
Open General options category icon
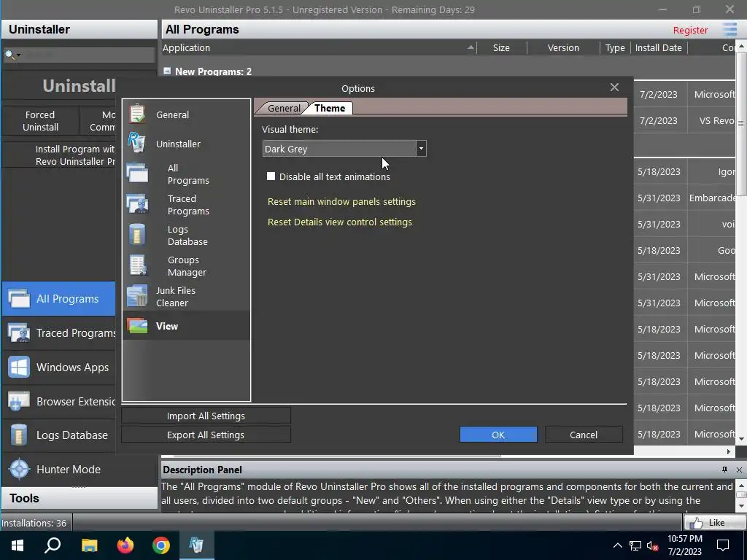pyautogui.click(x=137, y=114)
